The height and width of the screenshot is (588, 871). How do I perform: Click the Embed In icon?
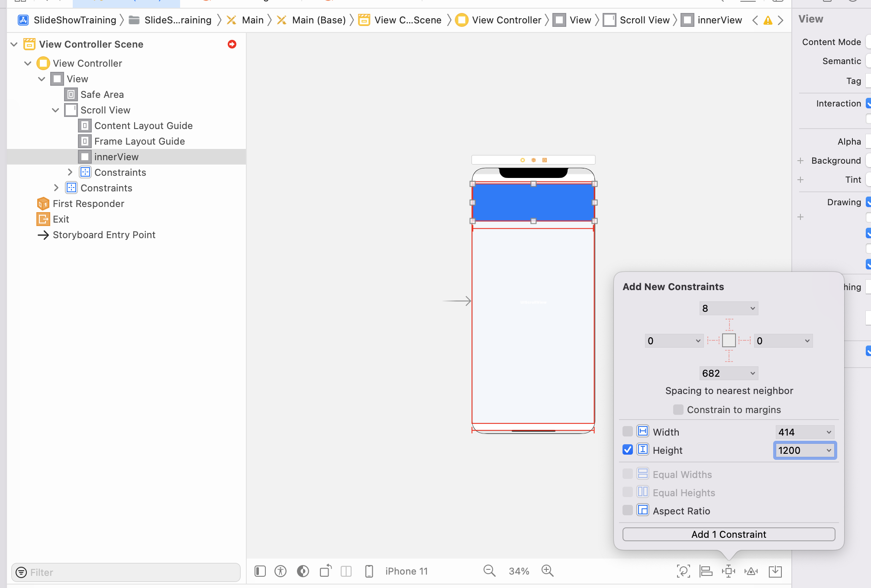coord(775,571)
